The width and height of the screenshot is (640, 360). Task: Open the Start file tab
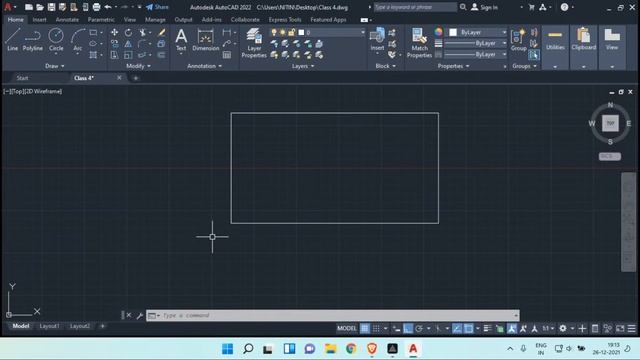22,78
